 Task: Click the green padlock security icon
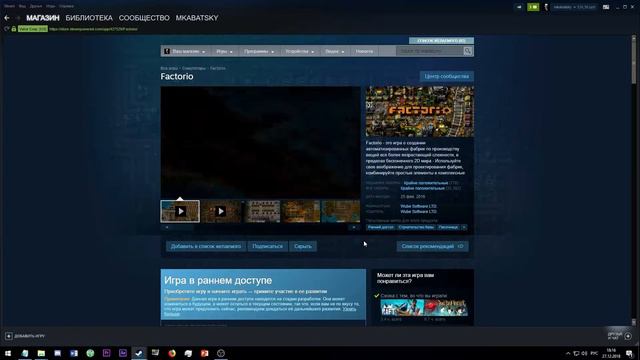tap(14, 29)
